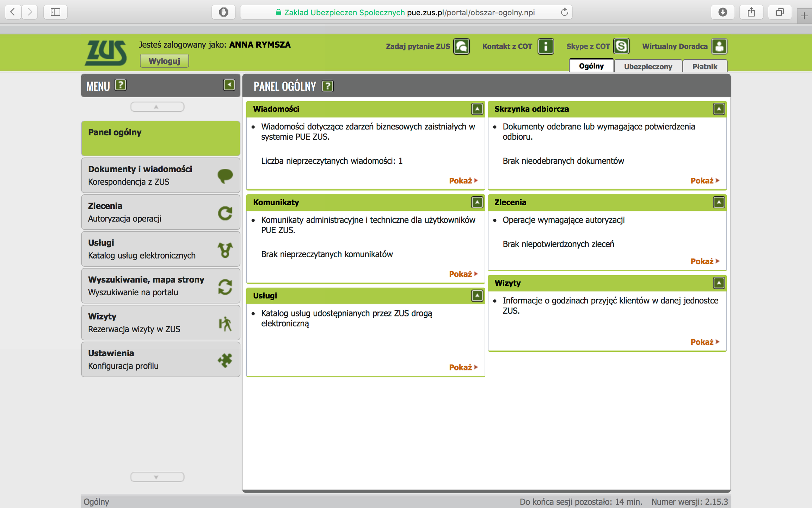Open Zlecenia Autoryzacja operacji menu item
Screen dimensions: 812x508
[161, 212]
